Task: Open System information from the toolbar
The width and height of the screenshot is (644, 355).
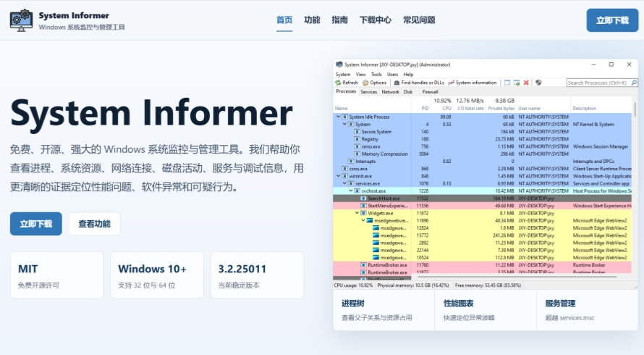Action: click(x=473, y=83)
